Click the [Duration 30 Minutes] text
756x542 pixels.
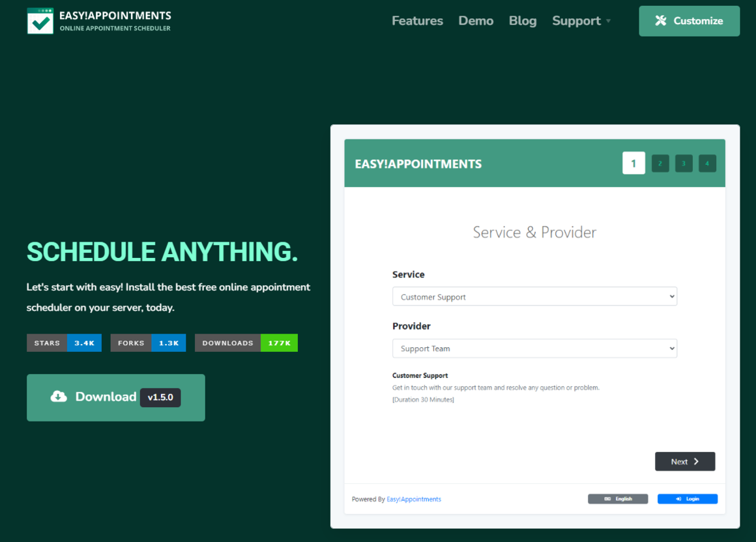423,400
